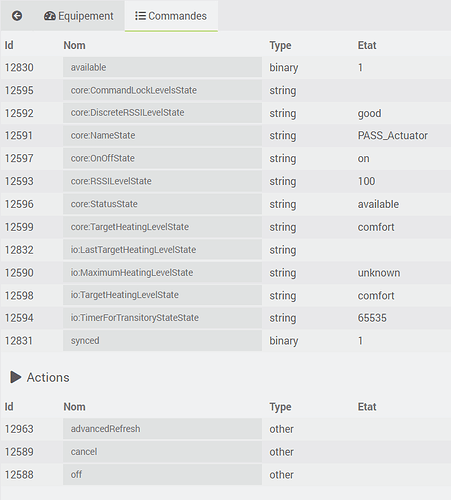Click the Id 12594 cell
Viewport: 451px width, 500px height.
point(19,318)
